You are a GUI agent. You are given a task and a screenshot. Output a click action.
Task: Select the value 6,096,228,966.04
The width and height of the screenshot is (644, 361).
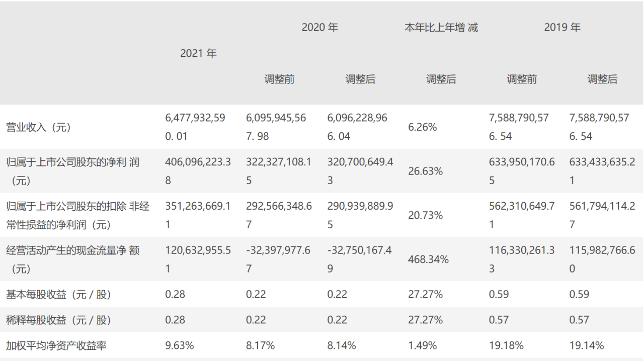[x=357, y=127]
